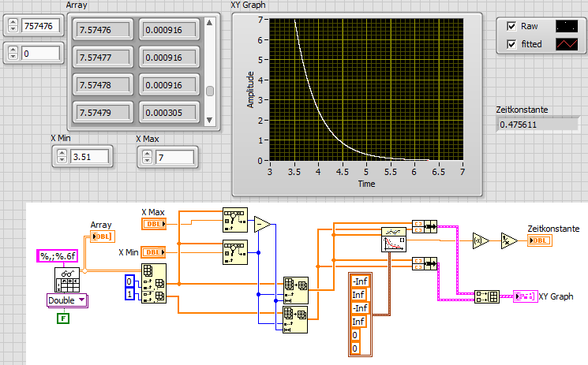
Task: Open the fitted plot style swatch
Action: coord(567,44)
